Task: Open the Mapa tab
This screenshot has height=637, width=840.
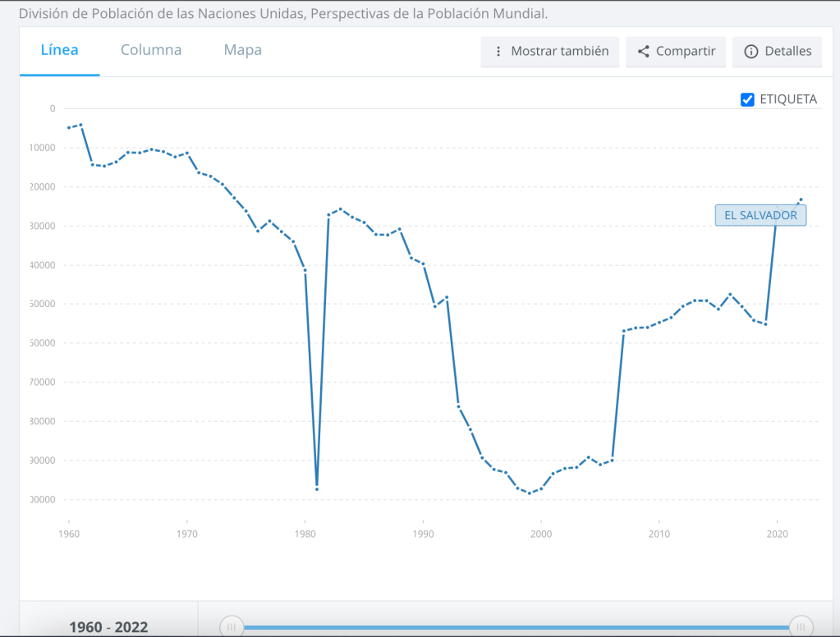Action: (242, 50)
